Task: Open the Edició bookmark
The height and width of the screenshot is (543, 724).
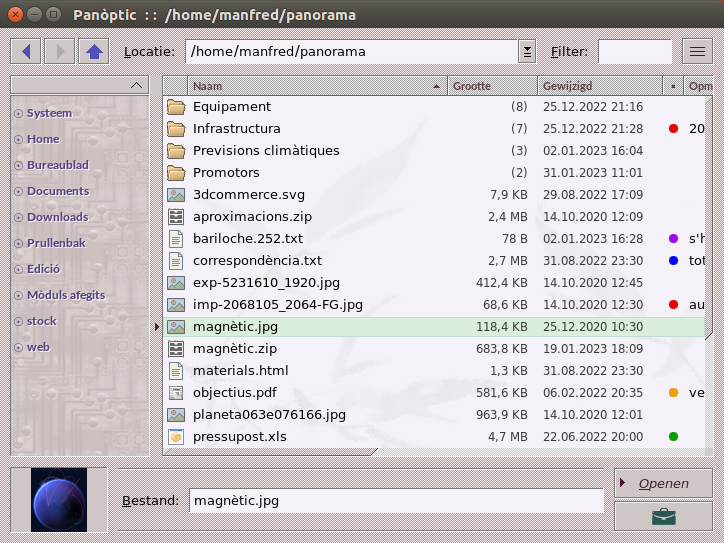Action: tap(43, 269)
